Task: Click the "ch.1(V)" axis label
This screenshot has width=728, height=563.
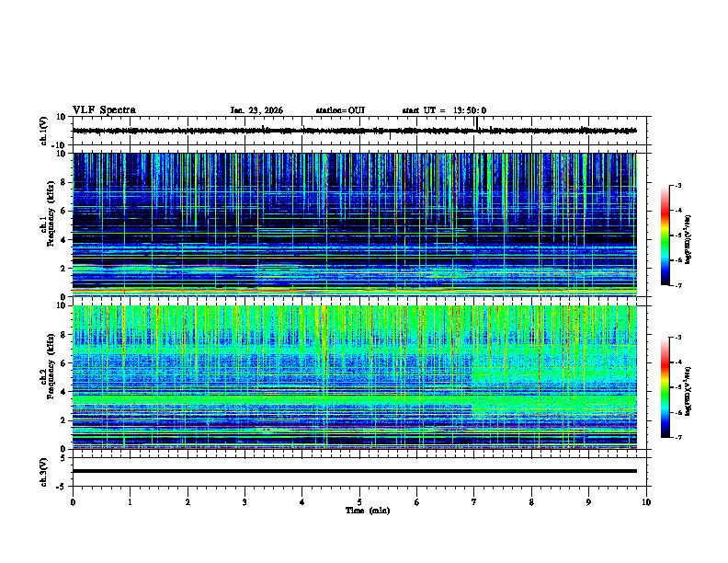Action: 44,131
